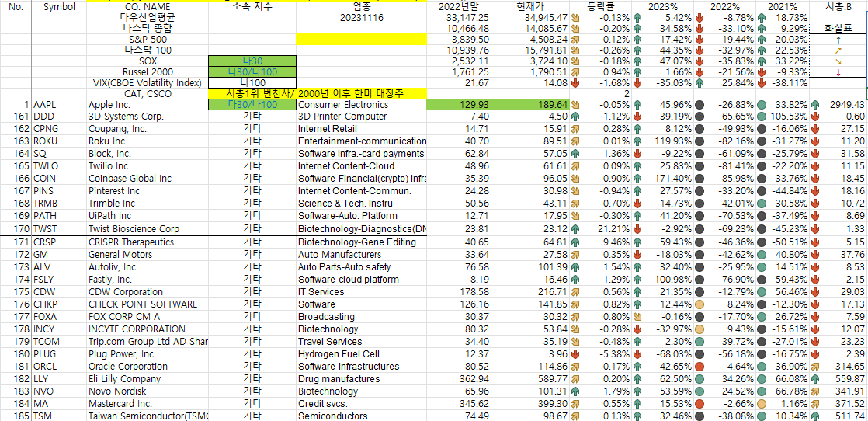The image size is (868, 421).
Task: Select the 'CPNG' symbol cell
Action: 59,128
